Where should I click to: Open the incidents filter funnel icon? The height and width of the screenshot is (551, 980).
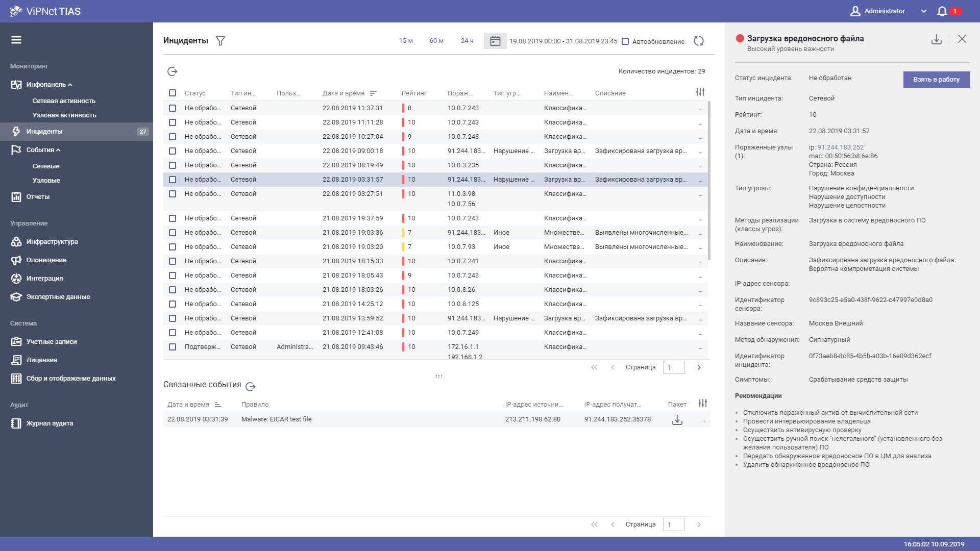click(x=220, y=41)
